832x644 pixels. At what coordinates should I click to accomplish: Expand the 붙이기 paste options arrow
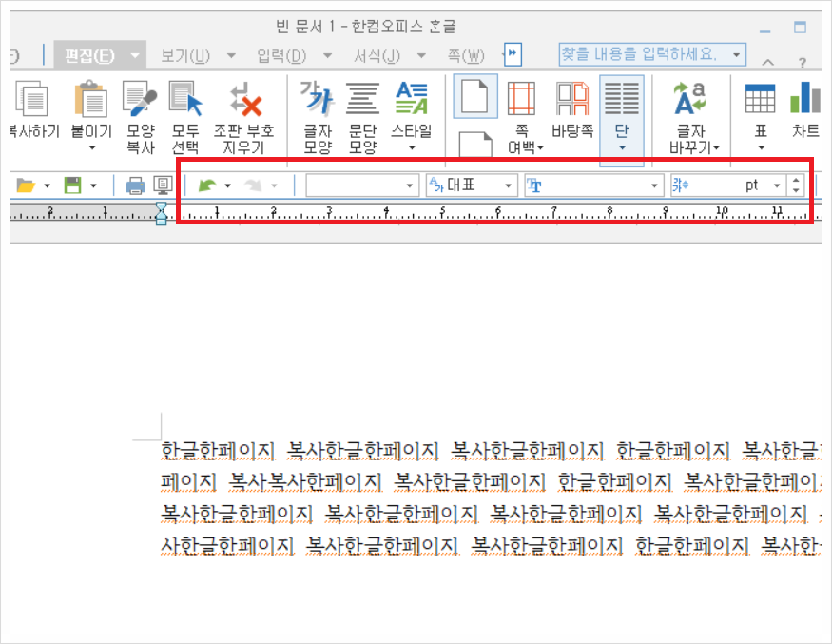point(92,148)
